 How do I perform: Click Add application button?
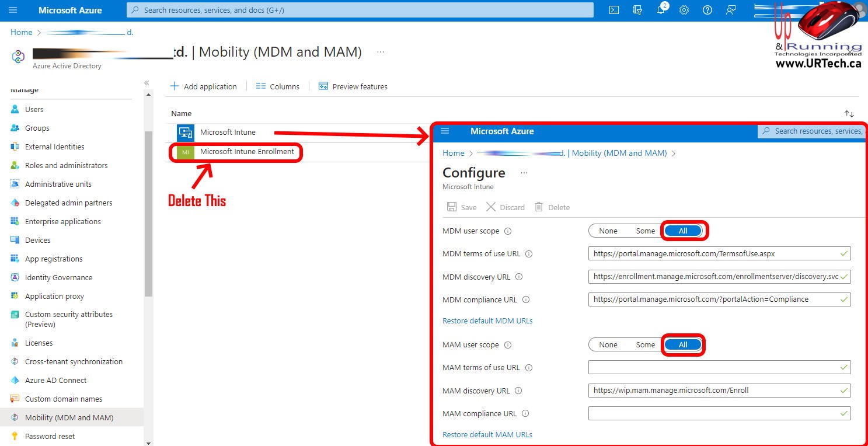tap(203, 86)
